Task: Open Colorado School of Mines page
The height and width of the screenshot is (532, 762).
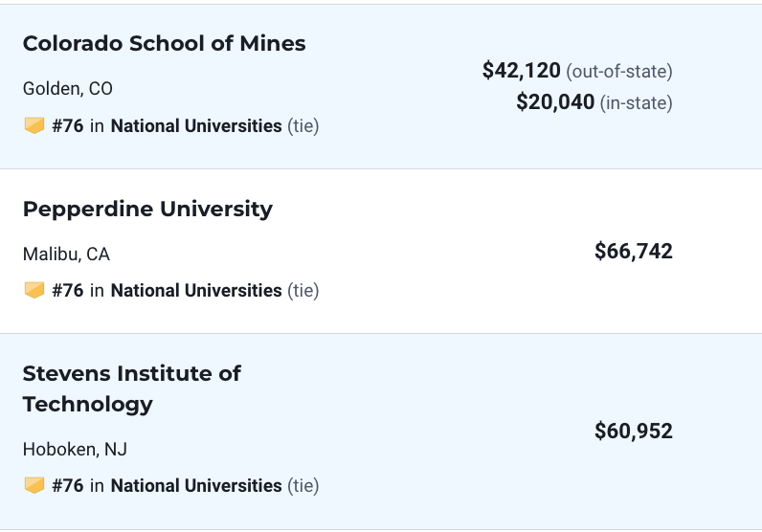Action: coord(165,43)
